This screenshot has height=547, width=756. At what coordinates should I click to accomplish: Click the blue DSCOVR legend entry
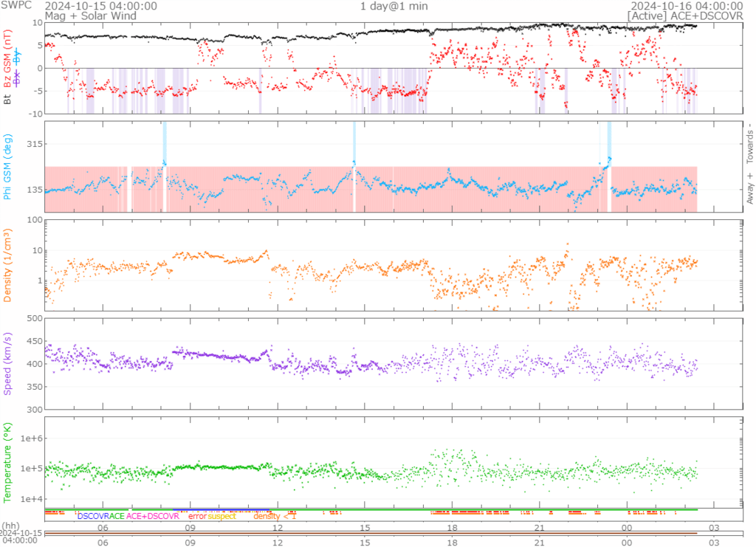(93, 516)
